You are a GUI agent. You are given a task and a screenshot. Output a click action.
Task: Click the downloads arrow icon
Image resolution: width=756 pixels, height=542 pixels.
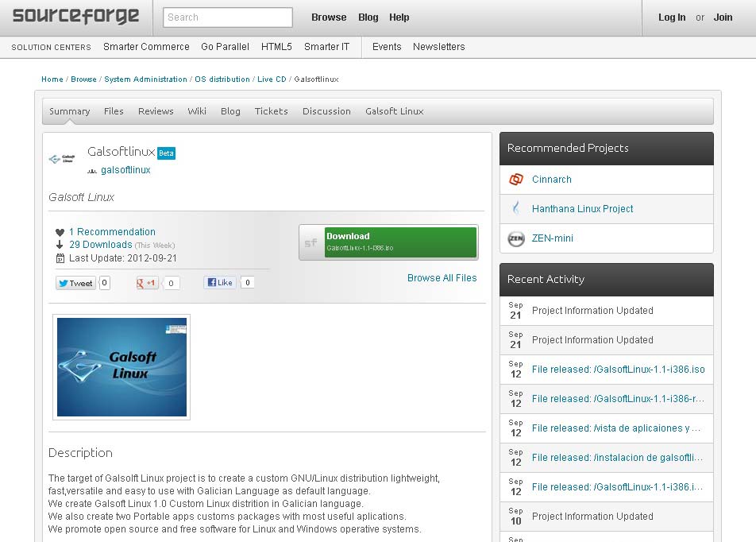(x=60, y=245)
